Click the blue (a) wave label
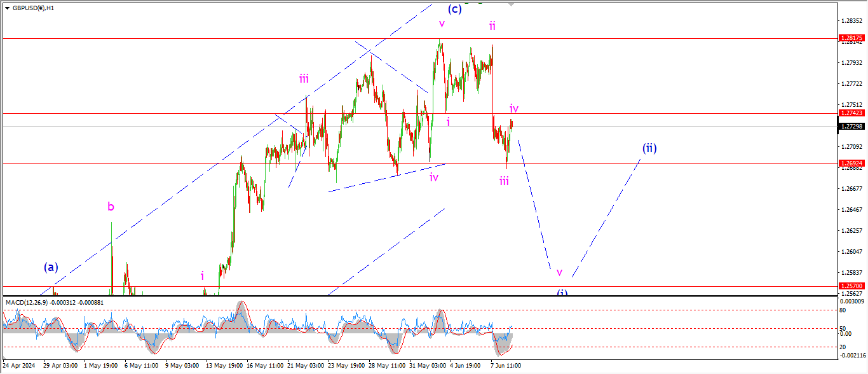868x374 pixels. point(51,267)
